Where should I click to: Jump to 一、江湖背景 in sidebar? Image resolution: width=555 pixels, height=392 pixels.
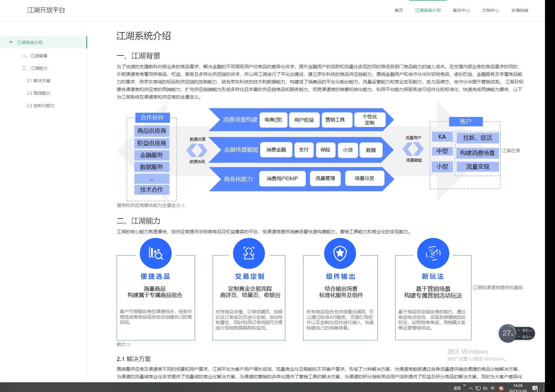[x=35, y=56]
